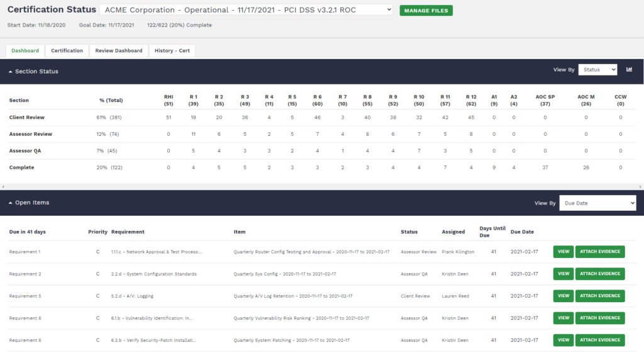Viewport: 644px width, 355px height.
Task: Open the Open Items Due Date dropdown
Action: (x=597, y=203)
